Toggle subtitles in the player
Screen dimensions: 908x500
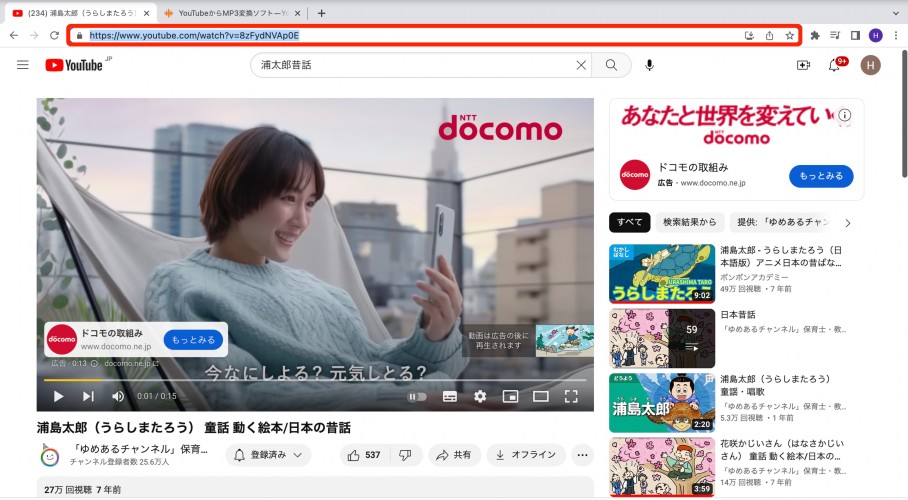[x=449, y=396]
